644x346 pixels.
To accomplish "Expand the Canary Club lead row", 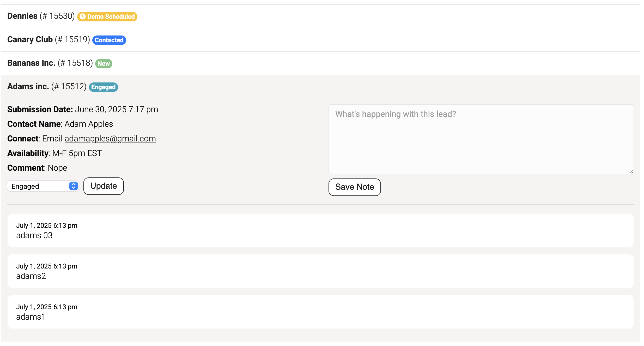I will tap(321, 40).
